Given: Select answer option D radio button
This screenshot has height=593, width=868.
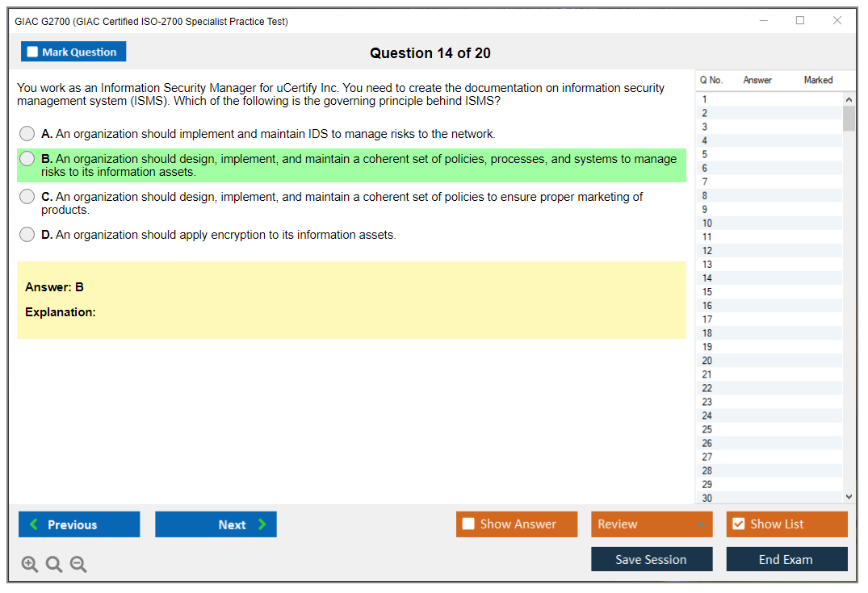Looking at the screenshot, I should [27, 235].
